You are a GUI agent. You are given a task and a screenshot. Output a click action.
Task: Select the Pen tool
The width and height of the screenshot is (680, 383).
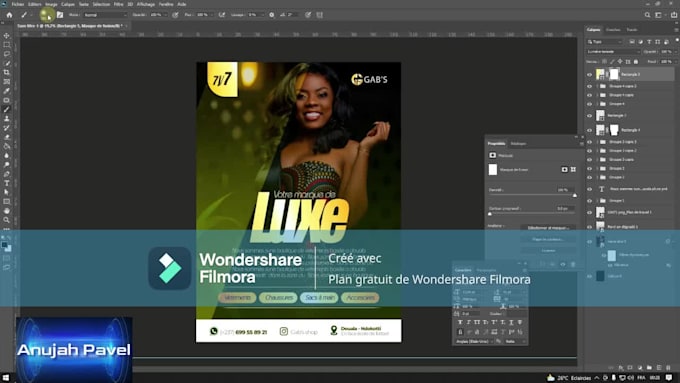tap(7, 174)
